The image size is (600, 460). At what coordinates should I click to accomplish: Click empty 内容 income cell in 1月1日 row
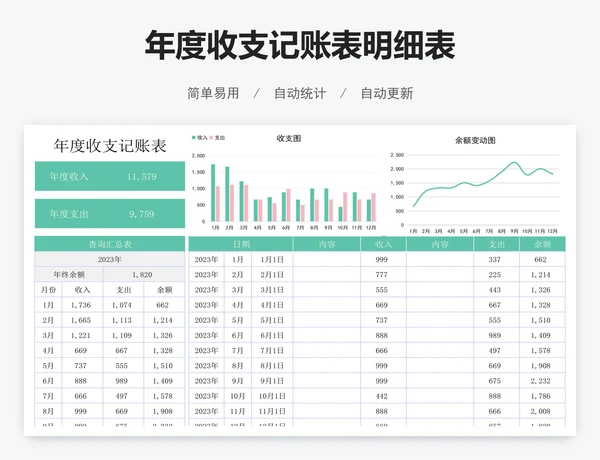pyautogui.click(x=327, y=259)
